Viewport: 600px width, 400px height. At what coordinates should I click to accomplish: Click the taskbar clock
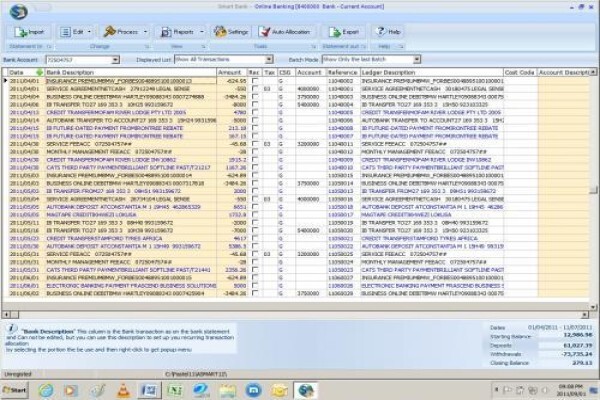point(571,390)
